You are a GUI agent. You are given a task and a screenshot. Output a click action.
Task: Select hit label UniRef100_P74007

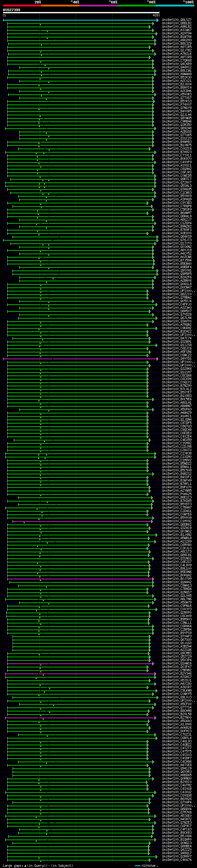click(177, 104)
